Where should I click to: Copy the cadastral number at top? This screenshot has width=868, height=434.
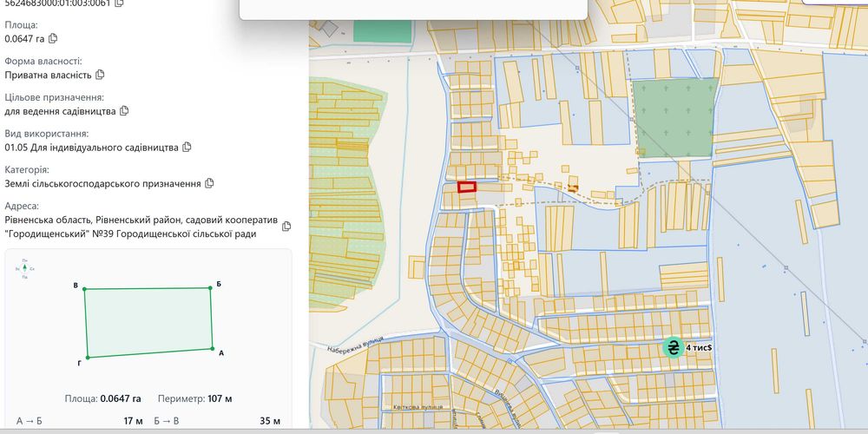(x=119, y=3)
